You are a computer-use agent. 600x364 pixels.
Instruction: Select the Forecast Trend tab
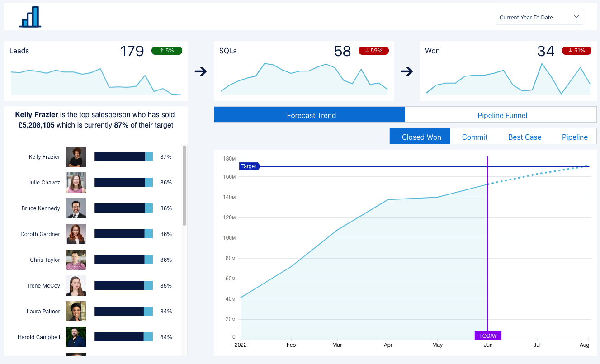pyautogui.click(x=311, y=115)
